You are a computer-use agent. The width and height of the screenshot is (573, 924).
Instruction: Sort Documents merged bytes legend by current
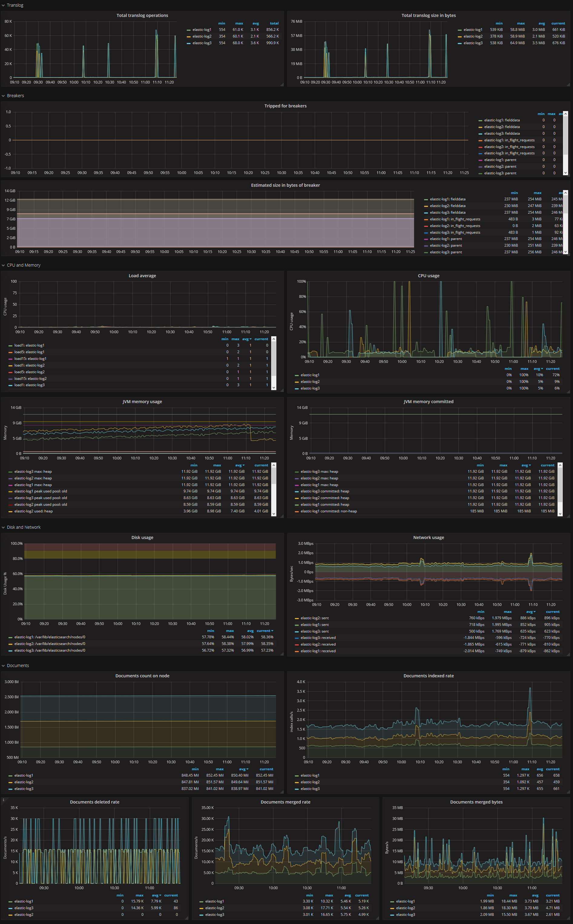coord(552,896)
